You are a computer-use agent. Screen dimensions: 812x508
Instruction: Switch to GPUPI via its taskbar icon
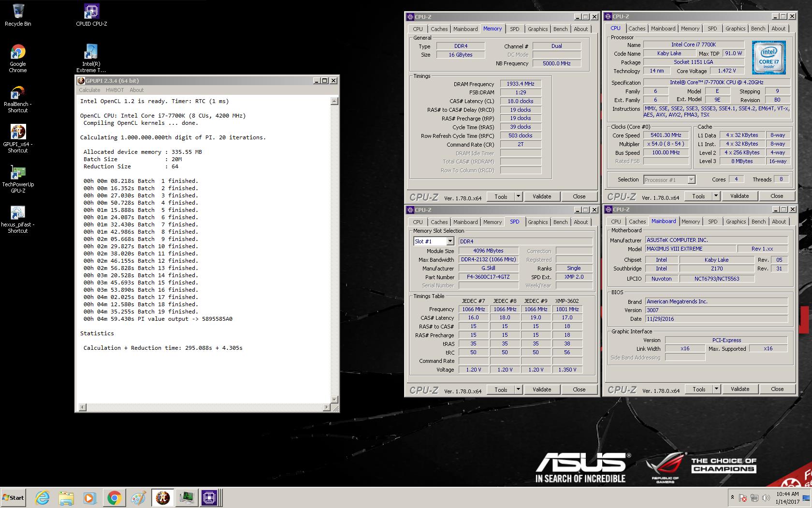(163, 498)
